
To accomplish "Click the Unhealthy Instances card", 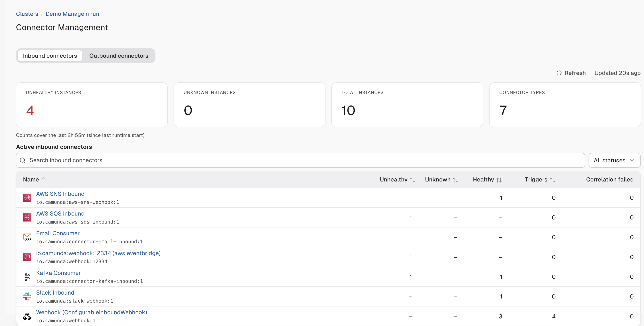I will [x=92, y=105].
